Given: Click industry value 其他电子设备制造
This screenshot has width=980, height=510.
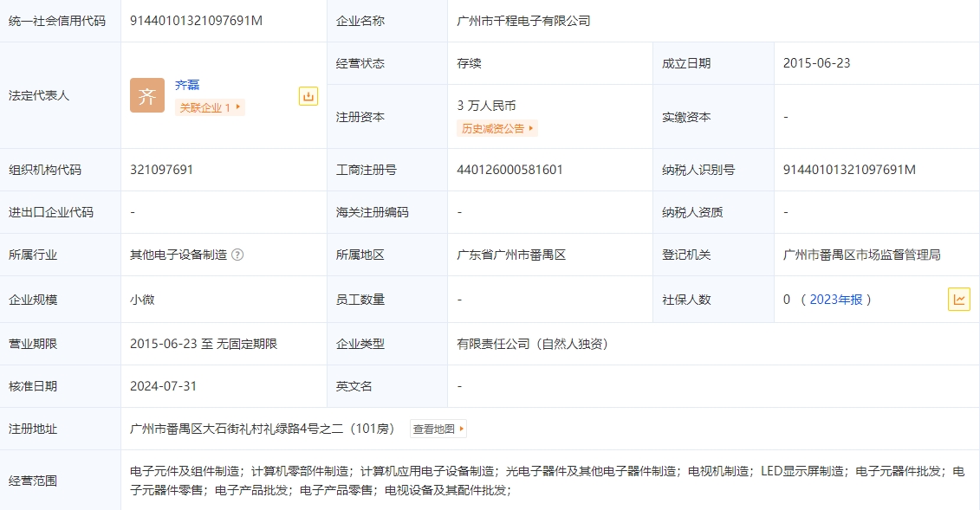Looking at the screenshot, I should [x=178, y=255].
